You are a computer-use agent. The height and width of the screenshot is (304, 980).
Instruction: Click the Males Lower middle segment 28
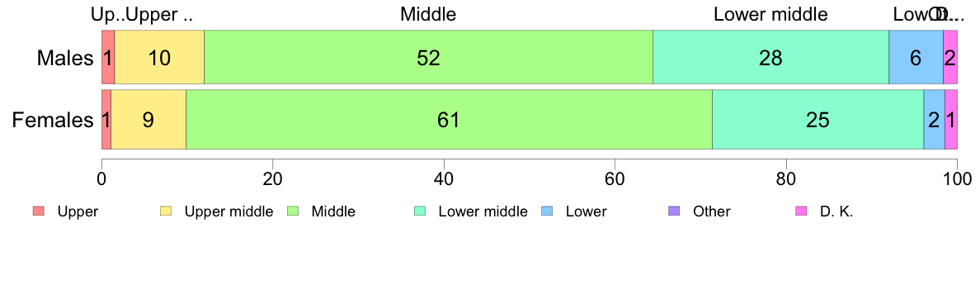pos(770,57)
